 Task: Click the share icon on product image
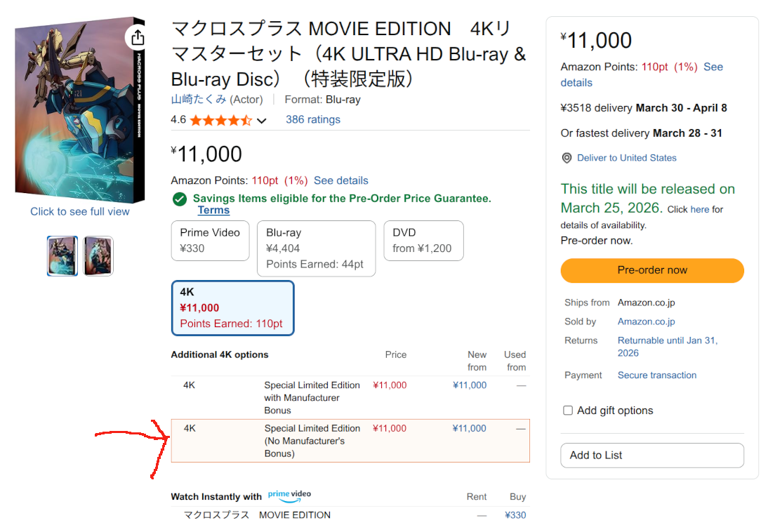138,37
